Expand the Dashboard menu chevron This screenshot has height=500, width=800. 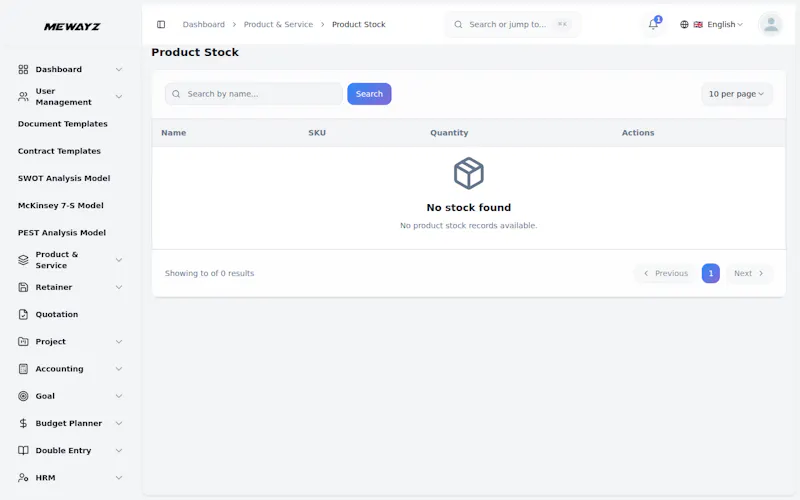pos(119,69)
